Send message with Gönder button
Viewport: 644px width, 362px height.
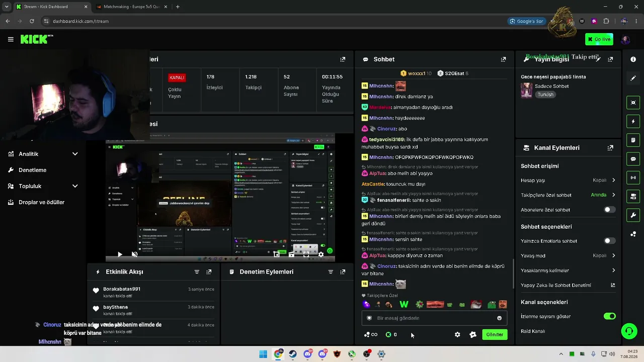coord(495,335)
